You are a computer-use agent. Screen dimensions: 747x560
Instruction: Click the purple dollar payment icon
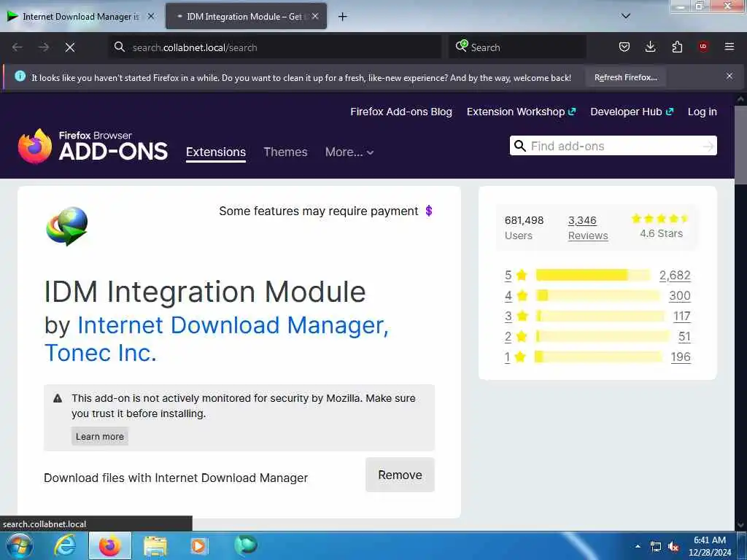[429, 211]
